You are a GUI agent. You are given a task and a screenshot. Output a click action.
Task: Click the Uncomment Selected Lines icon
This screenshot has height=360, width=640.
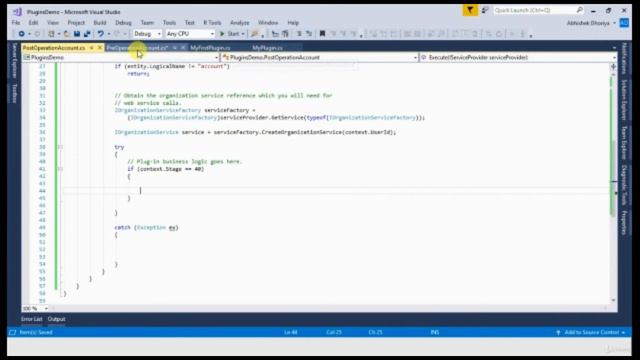pyautogui.click(x=309, y=34)
